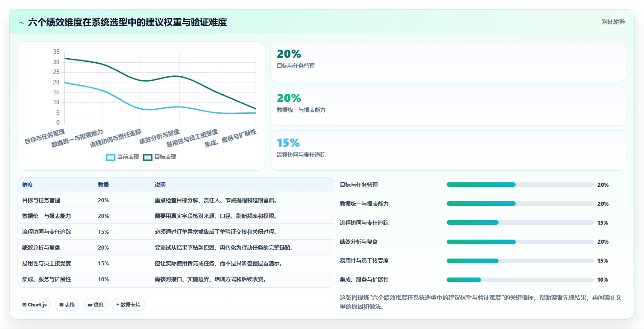Click the 20% 数据统一与报表能力 data card

point(448,106)
